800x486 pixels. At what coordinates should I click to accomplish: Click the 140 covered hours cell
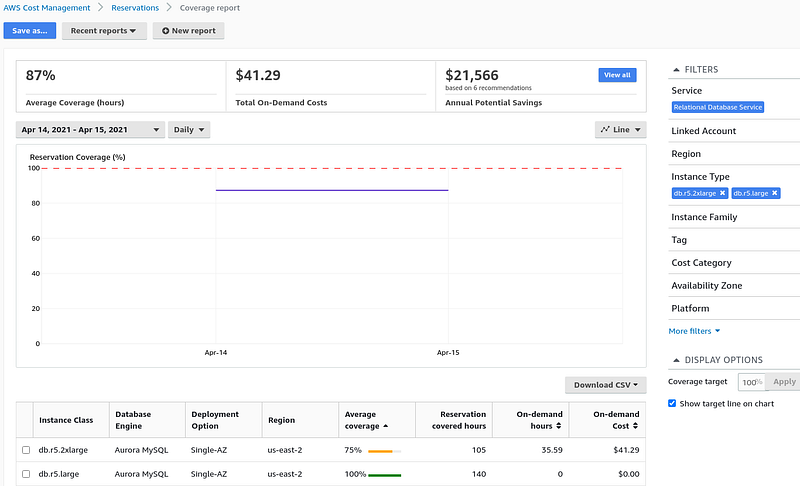point(479,474)
